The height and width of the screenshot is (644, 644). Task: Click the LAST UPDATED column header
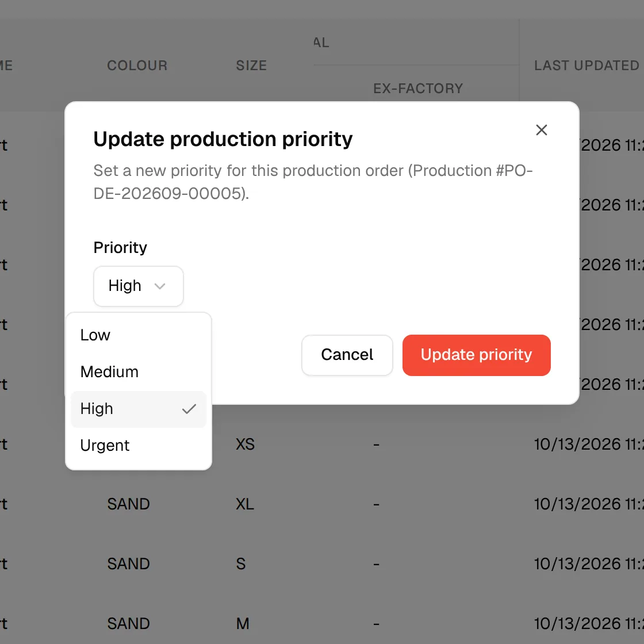tap(586, 66)
